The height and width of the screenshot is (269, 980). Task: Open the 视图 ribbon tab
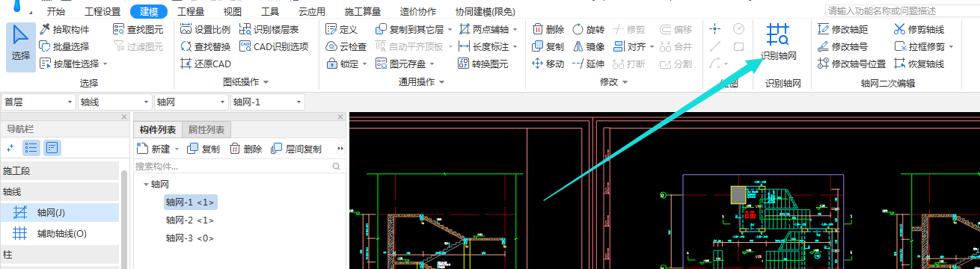233,11
